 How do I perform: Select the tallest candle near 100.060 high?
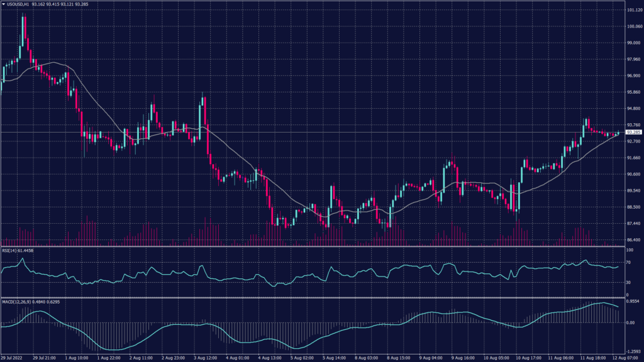pyautogui.click(x=24, y=38)
